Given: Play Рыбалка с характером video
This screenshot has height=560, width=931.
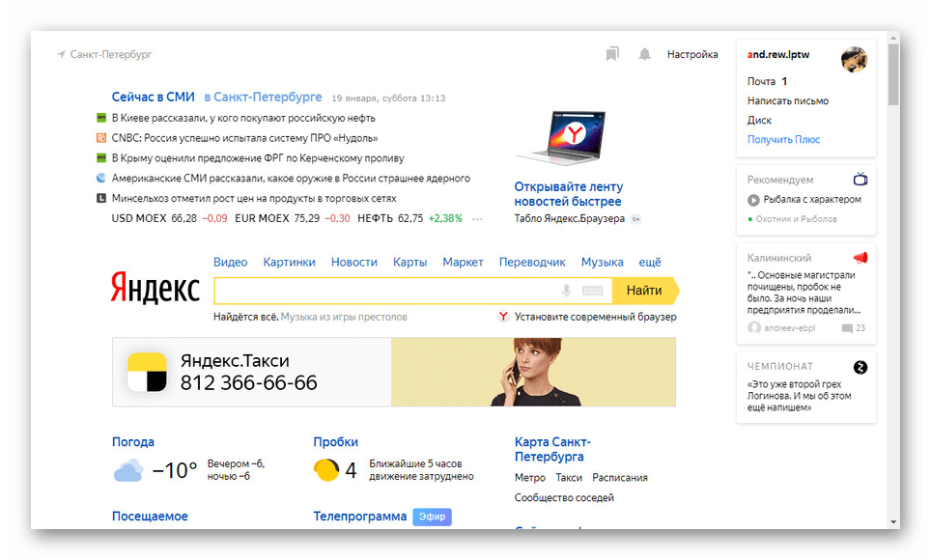Looking at the screenshot, I should [x=753, y=200].
